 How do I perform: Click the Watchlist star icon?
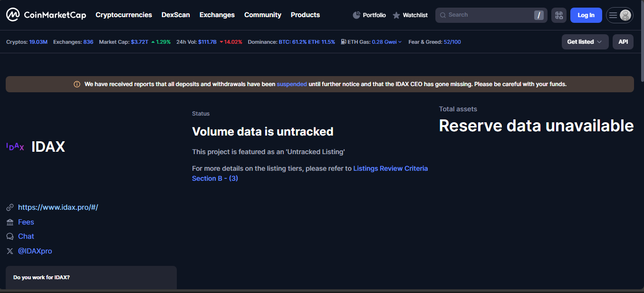point(396,15)
